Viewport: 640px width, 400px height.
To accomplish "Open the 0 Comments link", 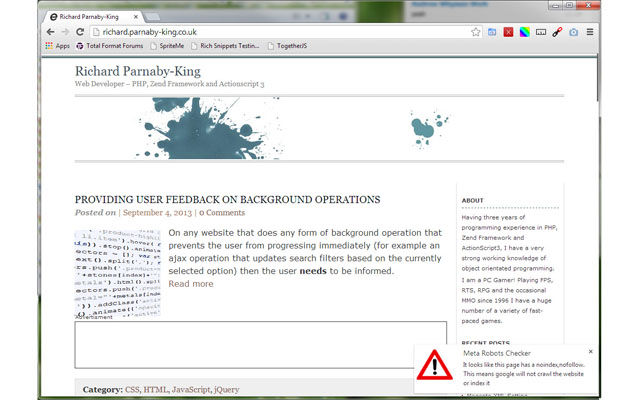I will pos(221,213).
